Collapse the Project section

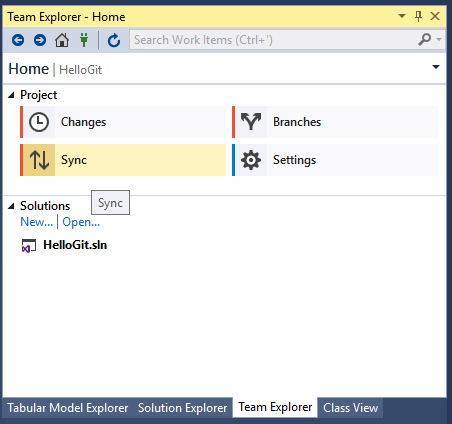pos(11,95)
